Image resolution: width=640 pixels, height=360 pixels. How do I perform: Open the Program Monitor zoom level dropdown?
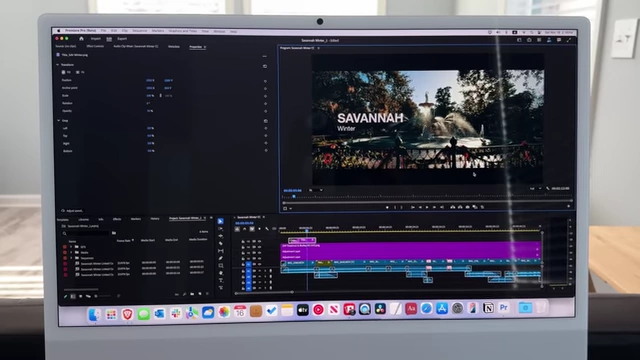pyautogui.click(x=316, y=190)
